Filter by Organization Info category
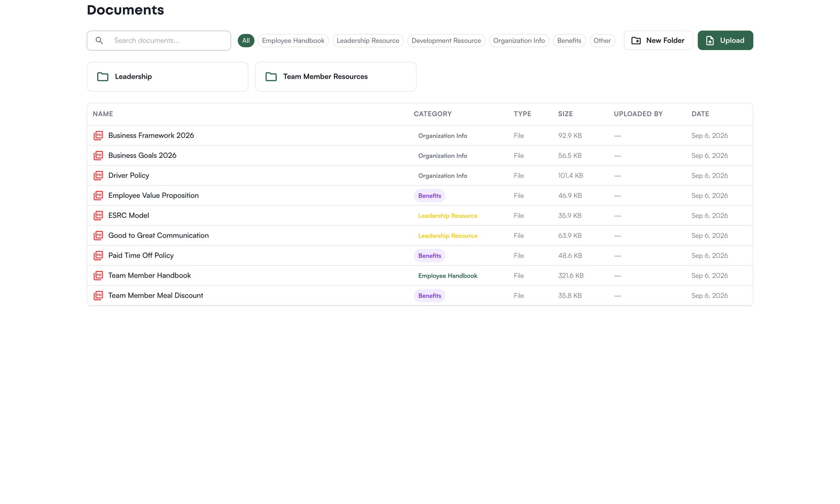Screen dimensions: 840x504 coord(519,41)
